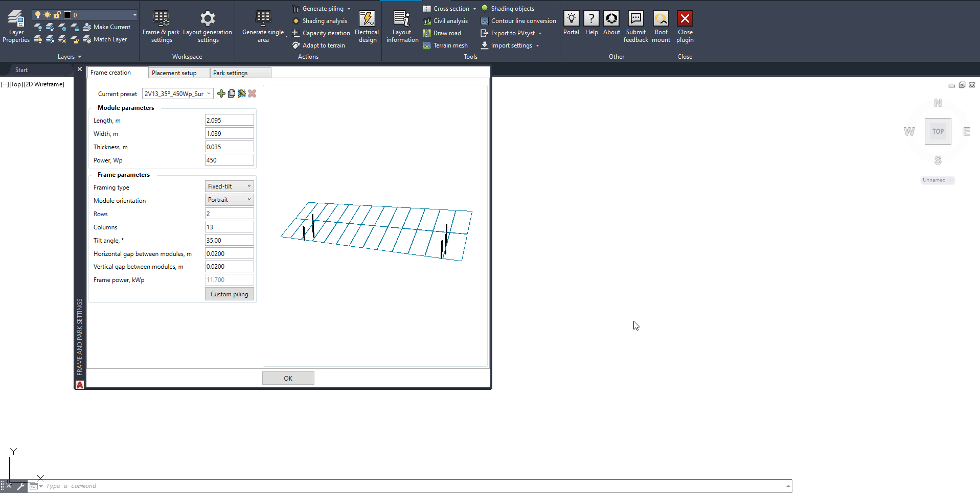Click Make Current layer button
Viewport: 980px width, 493px height.
[107, 27]
